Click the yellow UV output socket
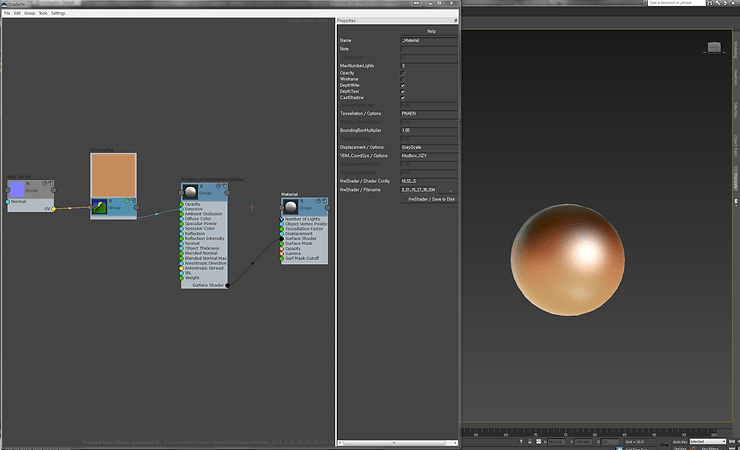 tap(54, 209)
